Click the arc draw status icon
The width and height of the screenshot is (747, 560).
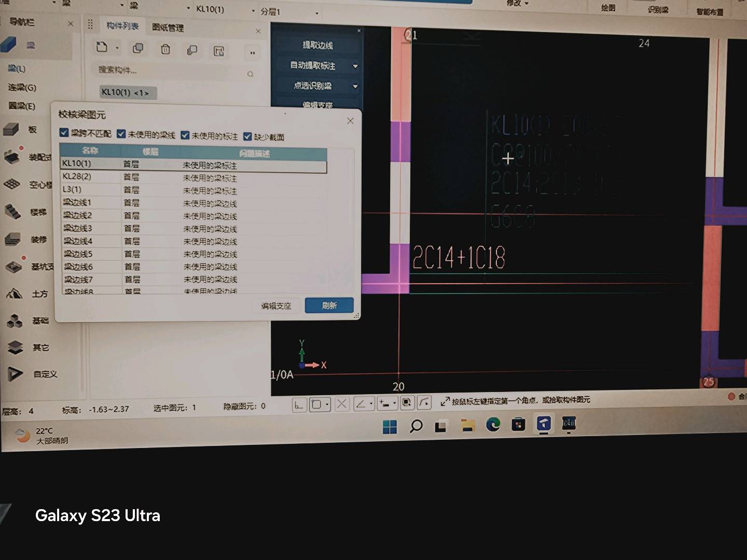424,402
